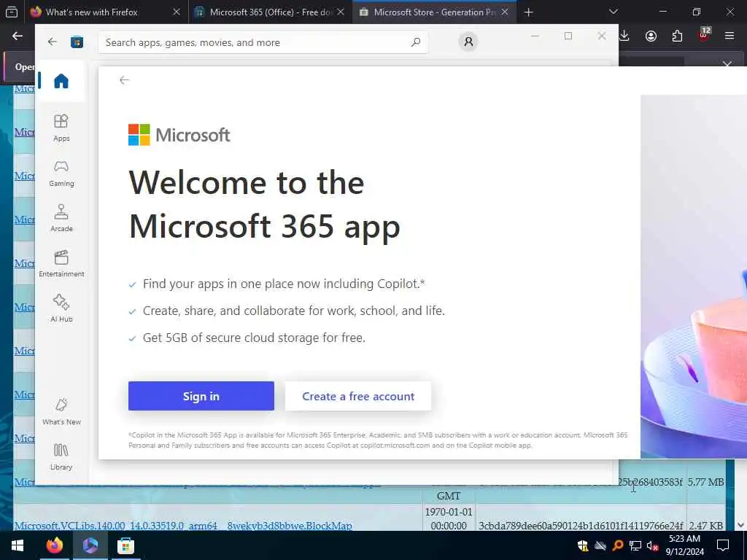Open the Windows notification center
The height and width of the screenshot is (560, 747).
[x=723, y=545]
